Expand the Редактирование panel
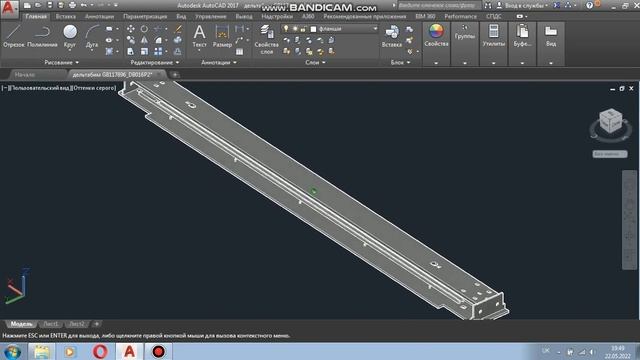This screenshot has width=640, height=360. (x=154, y=62)
